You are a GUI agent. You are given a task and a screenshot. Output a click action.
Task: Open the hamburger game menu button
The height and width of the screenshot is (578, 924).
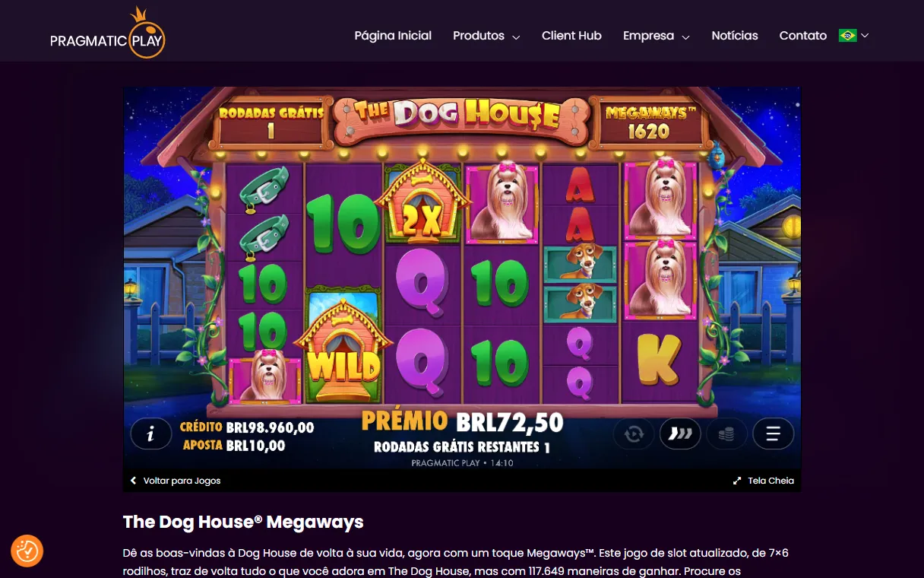point(774,433)
